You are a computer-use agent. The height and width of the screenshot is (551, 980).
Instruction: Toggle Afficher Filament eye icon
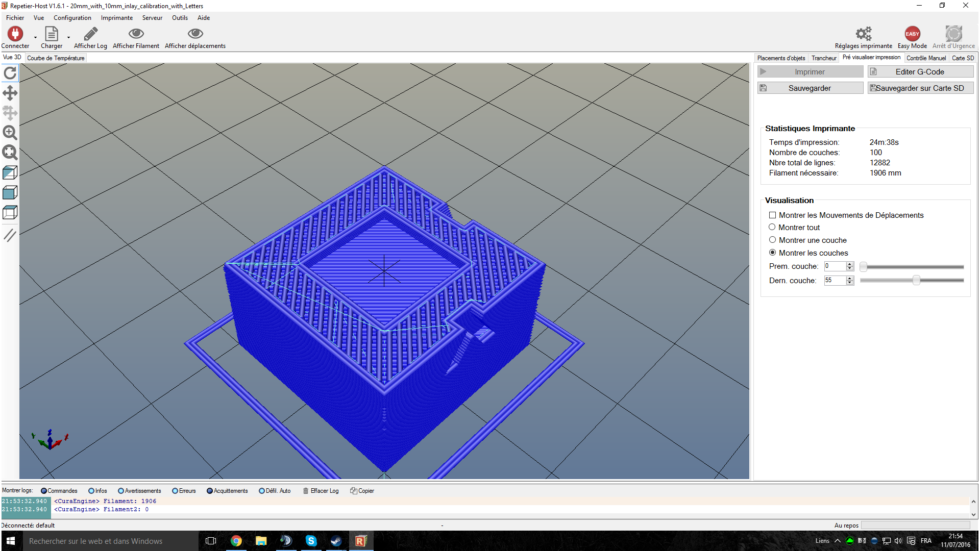pyautogui.click(x=136, y=34)
